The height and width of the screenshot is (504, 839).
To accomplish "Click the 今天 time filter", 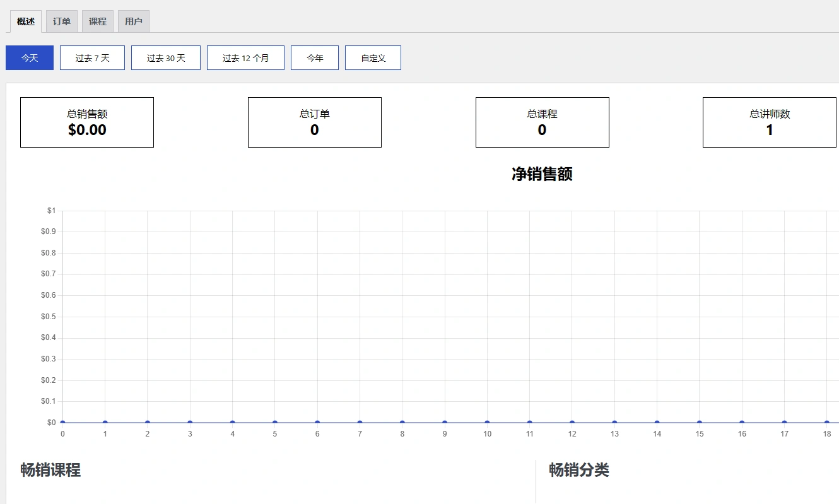I will [x=29, y=57].
